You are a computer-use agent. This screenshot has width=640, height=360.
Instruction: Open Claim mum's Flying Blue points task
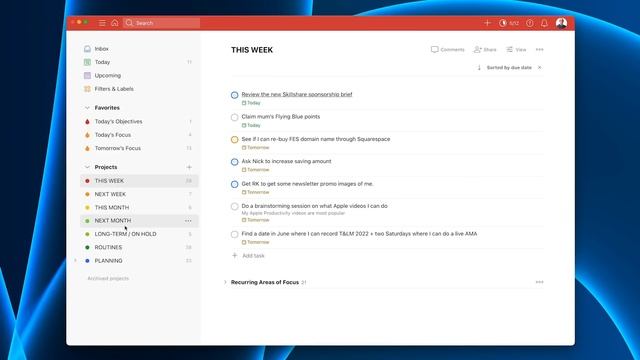[281, 117]
